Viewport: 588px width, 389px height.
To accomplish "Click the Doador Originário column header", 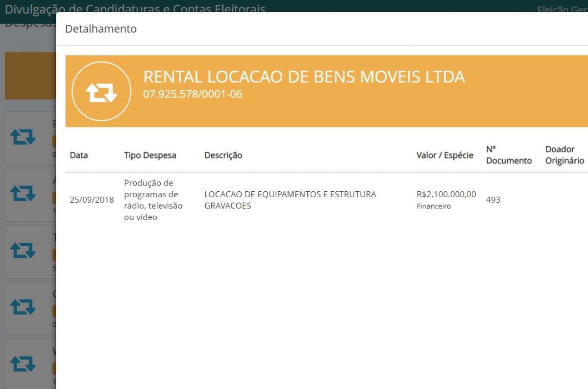I will point(564,155).
